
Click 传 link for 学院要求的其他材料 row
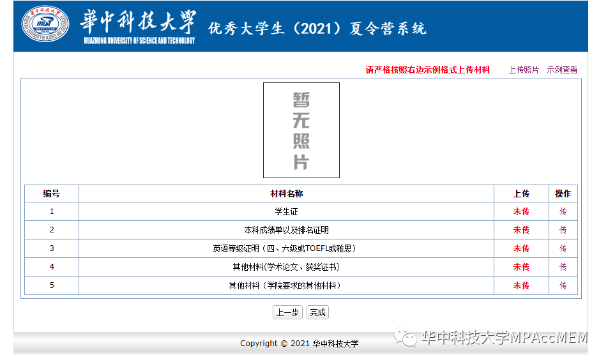point(563,285)
